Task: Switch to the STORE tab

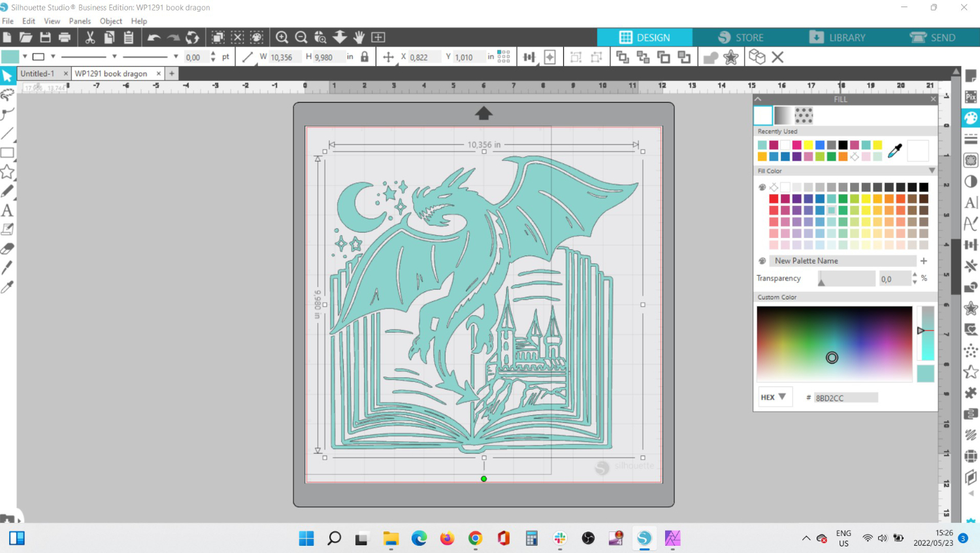Action: pos(741,37)
